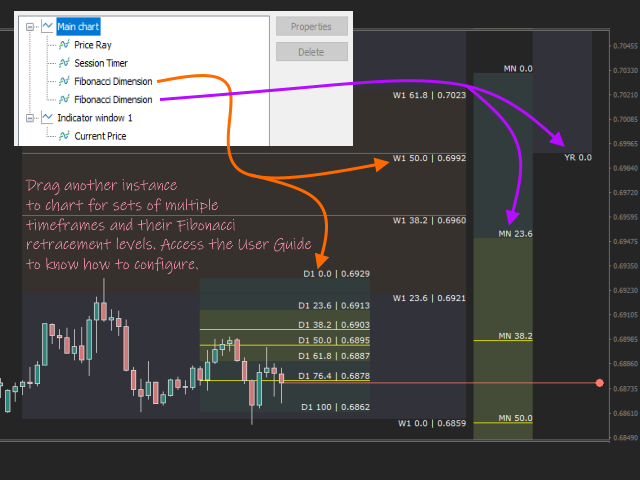Click the D1 76.4 | 0.6878 level label
640x480 pixels.
(334, 376)
